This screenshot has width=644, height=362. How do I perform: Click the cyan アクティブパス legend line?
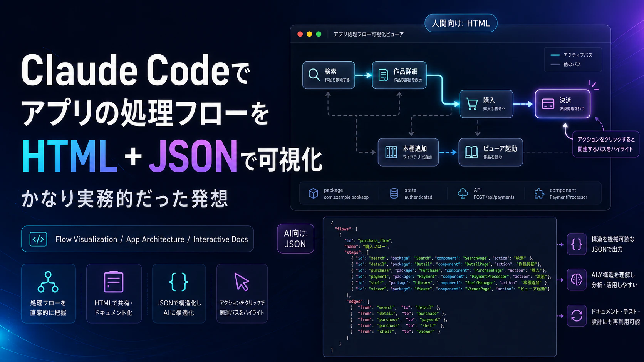click(555, 55)
